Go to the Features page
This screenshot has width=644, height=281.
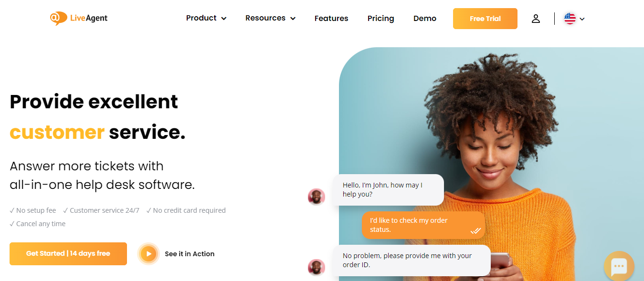coord(331,19)
